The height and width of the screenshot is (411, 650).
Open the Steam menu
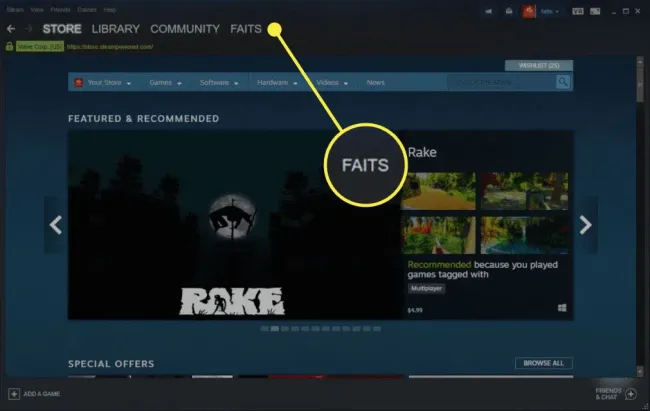tap(15, 10)
